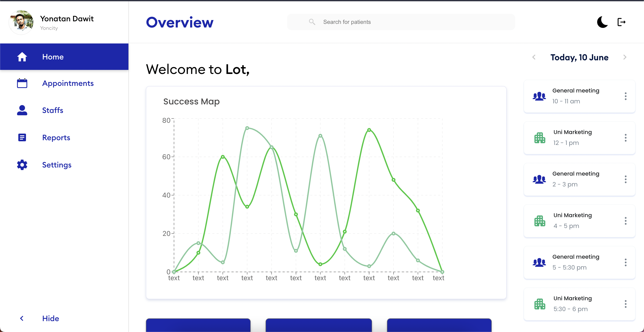Screen dimensions: 644x332
Task: Click the Staffs person icon
Action: coord(22,110)
